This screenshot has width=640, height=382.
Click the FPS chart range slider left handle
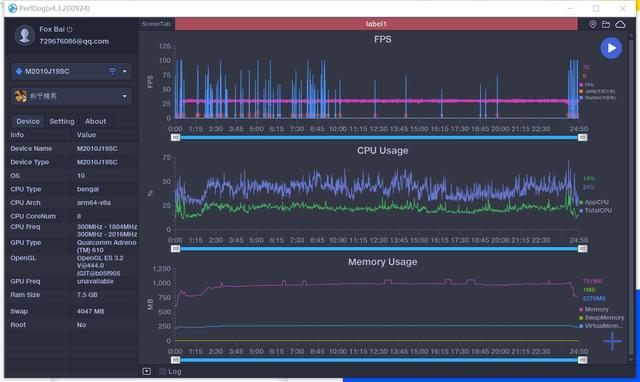[176, 138]
